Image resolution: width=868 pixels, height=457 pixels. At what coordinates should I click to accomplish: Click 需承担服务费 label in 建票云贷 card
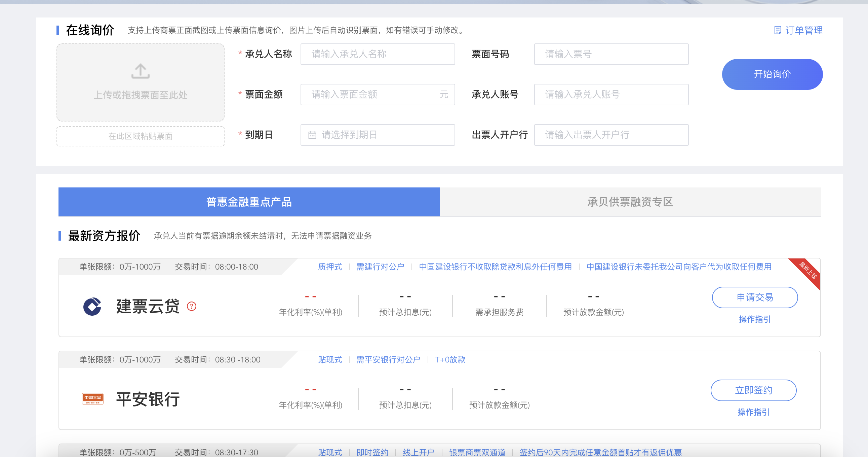click(499, 312)
